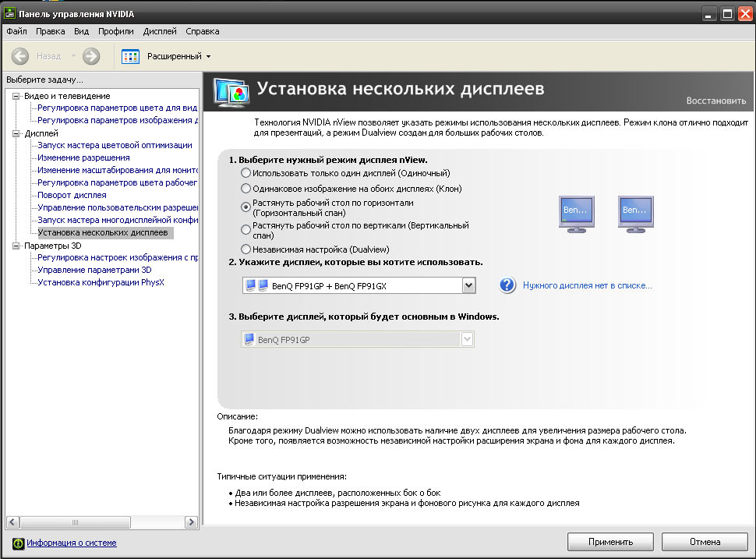This screenshot has height=559, width=756.
Task: Select Клон same image radio button
Action: (246, 188)
